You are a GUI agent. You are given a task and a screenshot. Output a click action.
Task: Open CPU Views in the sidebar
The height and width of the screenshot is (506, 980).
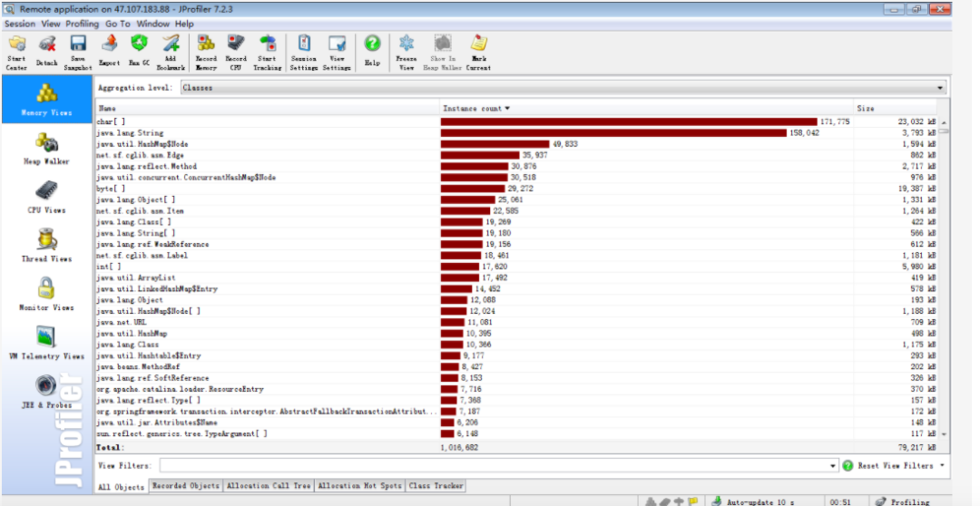[x=47, y=197]
